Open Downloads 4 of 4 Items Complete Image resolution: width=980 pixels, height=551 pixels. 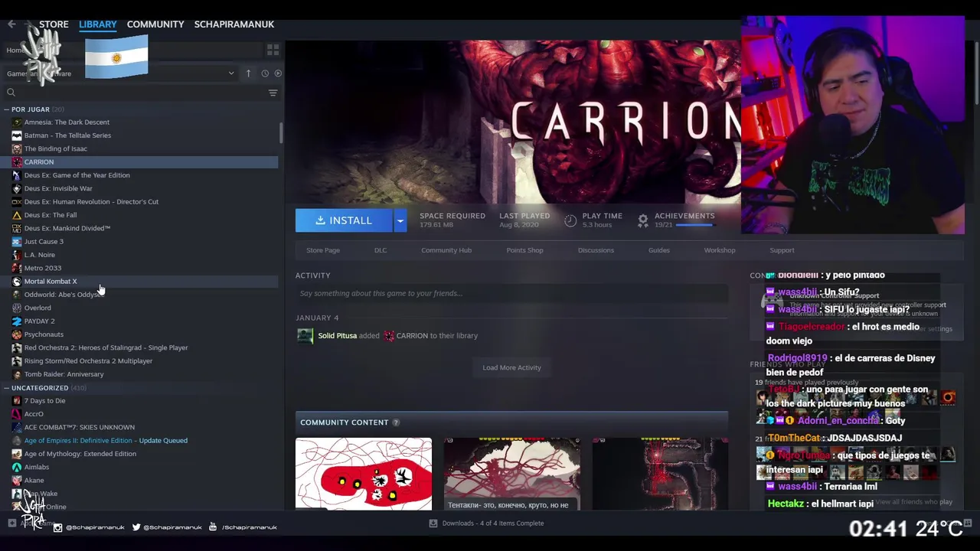click(492, 523)
